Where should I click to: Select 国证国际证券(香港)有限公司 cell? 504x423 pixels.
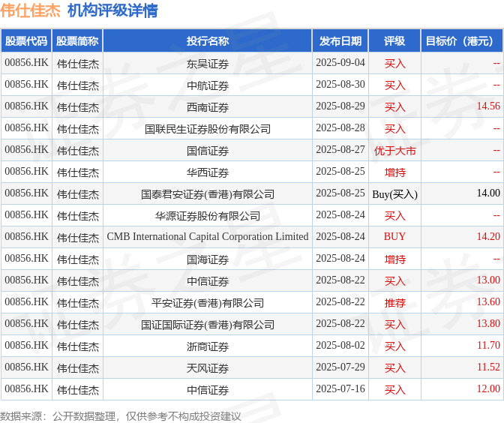pyautogui.click(x=208, y=325)
